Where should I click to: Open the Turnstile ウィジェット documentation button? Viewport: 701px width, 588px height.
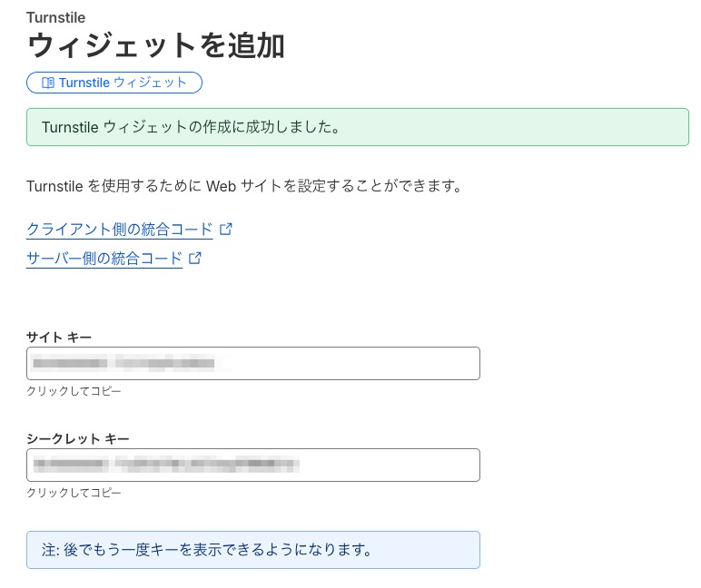pyautogui.click(x=114, y=83)
